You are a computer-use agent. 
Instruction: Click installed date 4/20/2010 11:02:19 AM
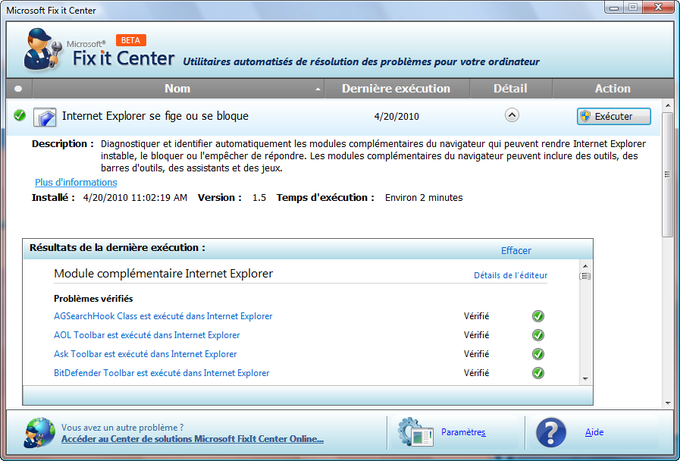click(135, 198)
